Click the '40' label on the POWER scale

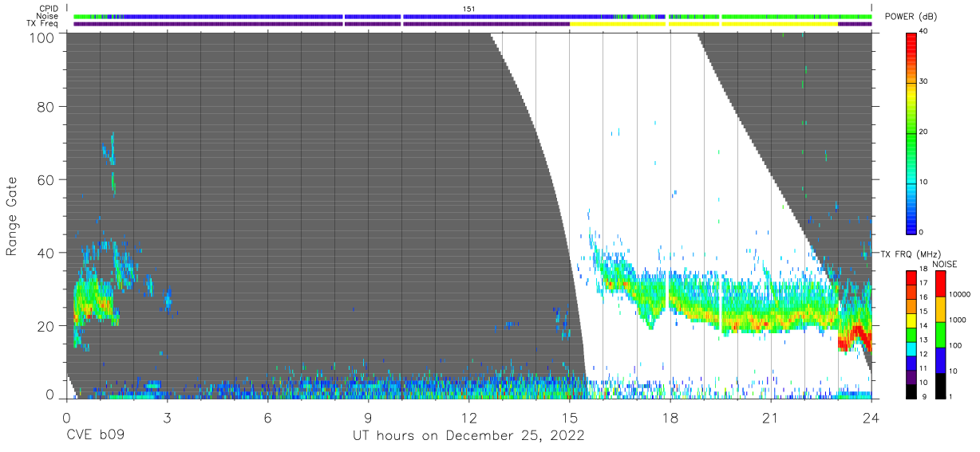click(x=923, y=32)
